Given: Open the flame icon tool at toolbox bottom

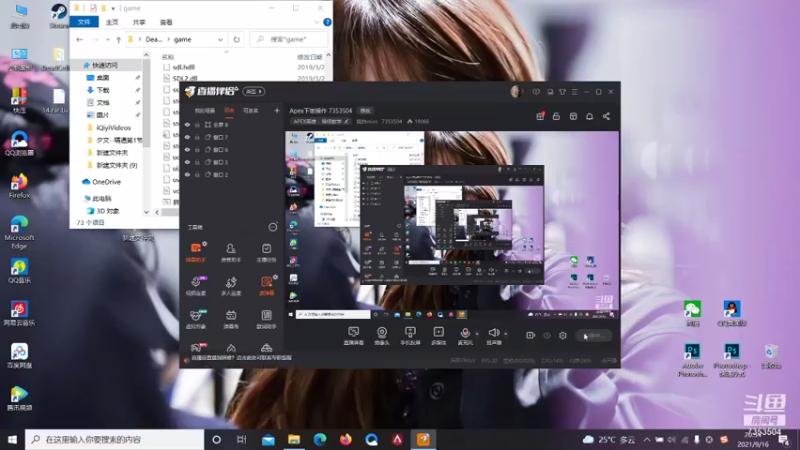Looking at the screenshot, I should point(231,348).
